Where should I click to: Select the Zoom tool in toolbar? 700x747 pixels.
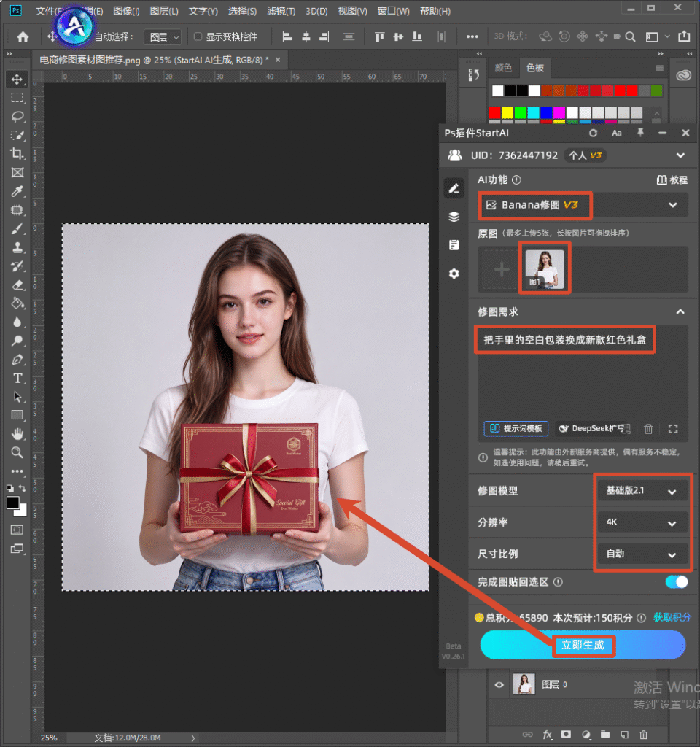pyautogui.click(x=17, y=452)
